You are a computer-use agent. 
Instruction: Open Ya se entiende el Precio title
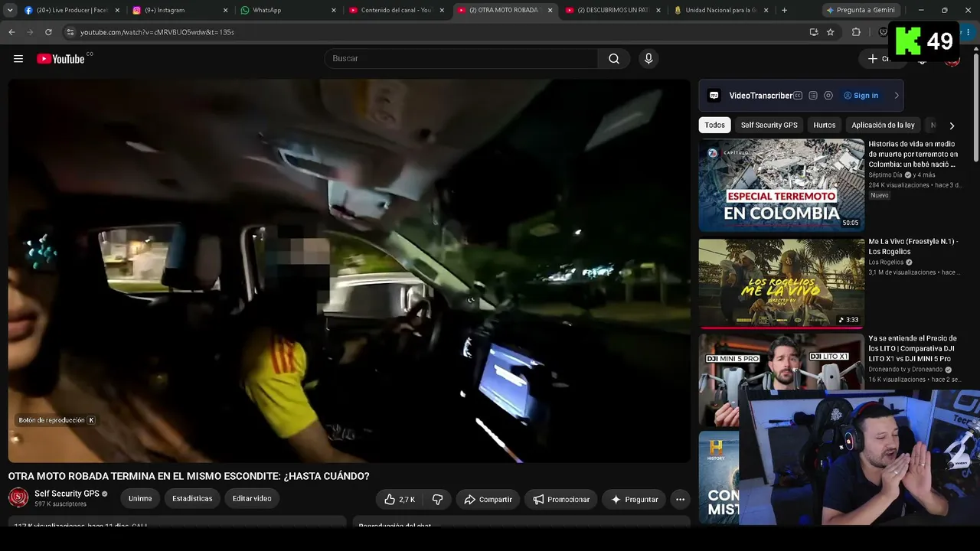click(913, 348)
